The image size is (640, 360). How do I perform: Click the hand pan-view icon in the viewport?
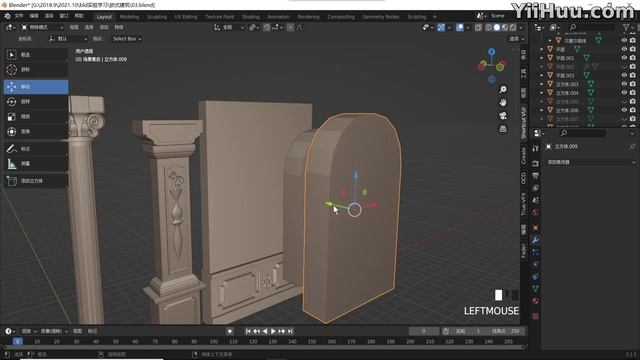click(x=503, y=102)
